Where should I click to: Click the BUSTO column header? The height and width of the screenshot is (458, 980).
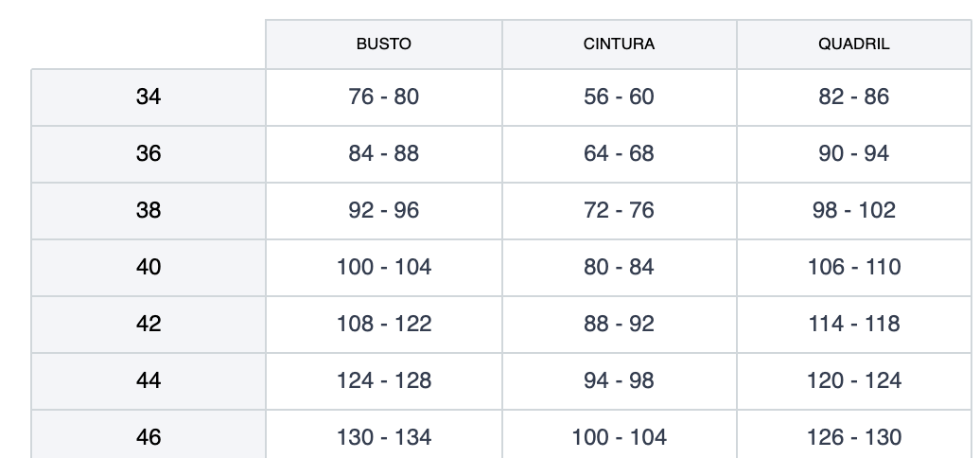pos(383,44)
